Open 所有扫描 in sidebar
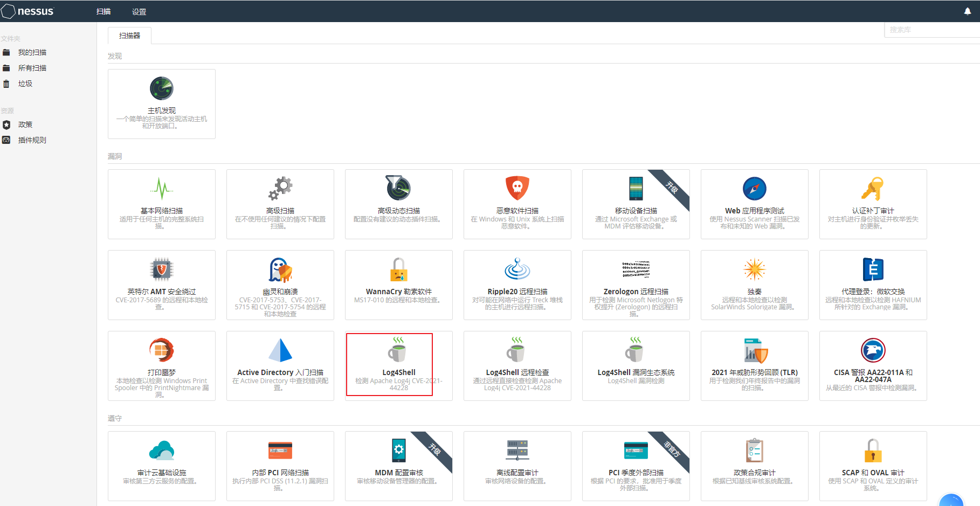The width and height of the screenshot is (980, 506). point(32,68)
